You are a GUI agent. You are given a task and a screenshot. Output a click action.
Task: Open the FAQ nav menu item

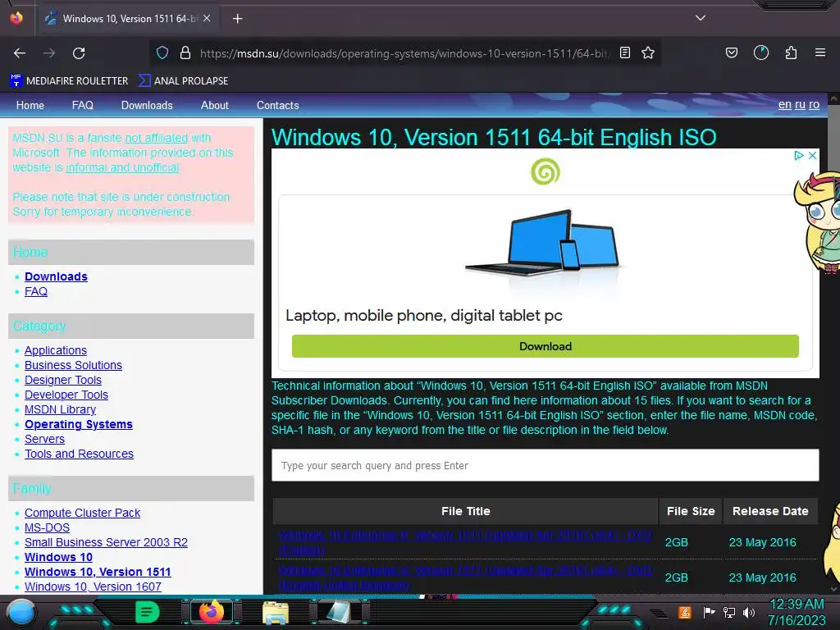[x=83, y=106]
